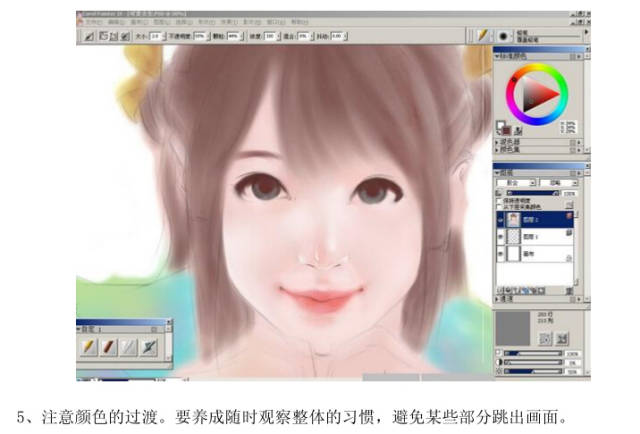Click the paper brightness slider at bottom
The height and width of the screenshot is (434, 640).
coord(533,371)
